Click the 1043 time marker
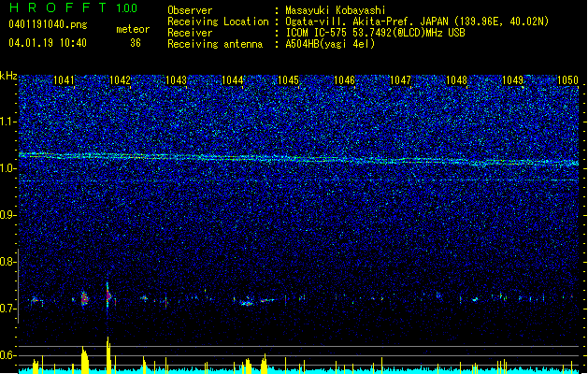This screenshot has width=588, height=374. point(176,80)
